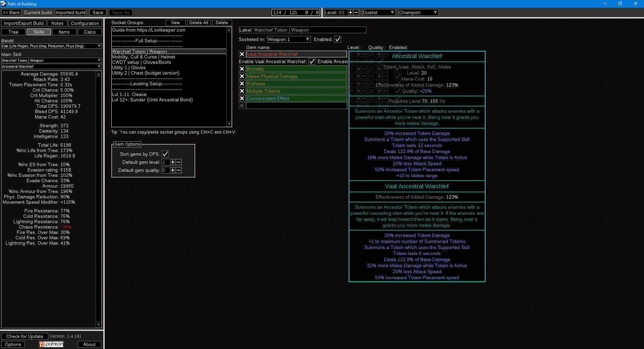This screenshot has height=349, width=644.
Task: Remove the Concentrated Effect gem
Action: (x=242, y=98)
